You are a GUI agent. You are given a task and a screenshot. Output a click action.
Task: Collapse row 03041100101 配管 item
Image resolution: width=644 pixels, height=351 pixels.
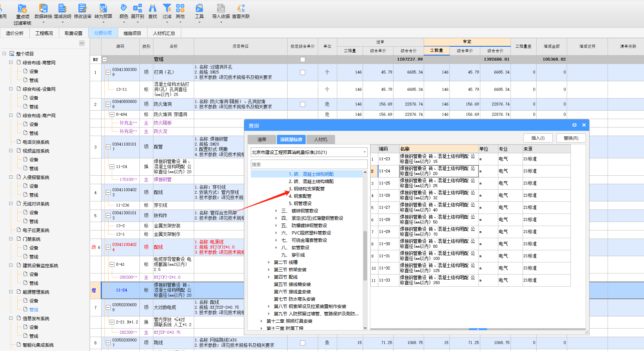pyautogui.click(x=108, y=147)
